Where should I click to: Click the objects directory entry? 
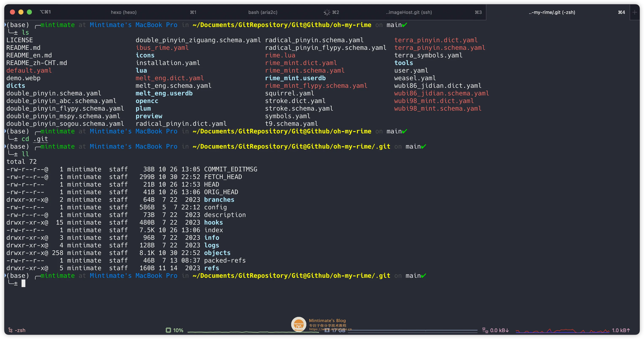[x=217, y=253]
